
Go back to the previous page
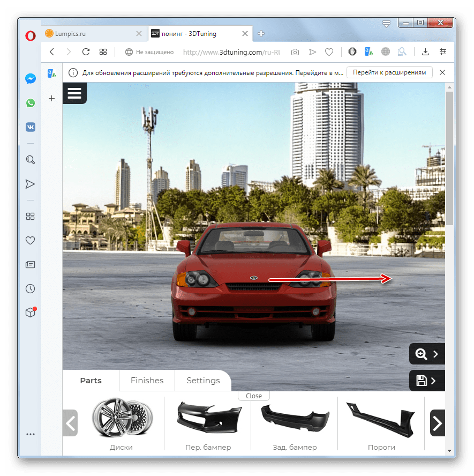[x=52, y=52]
